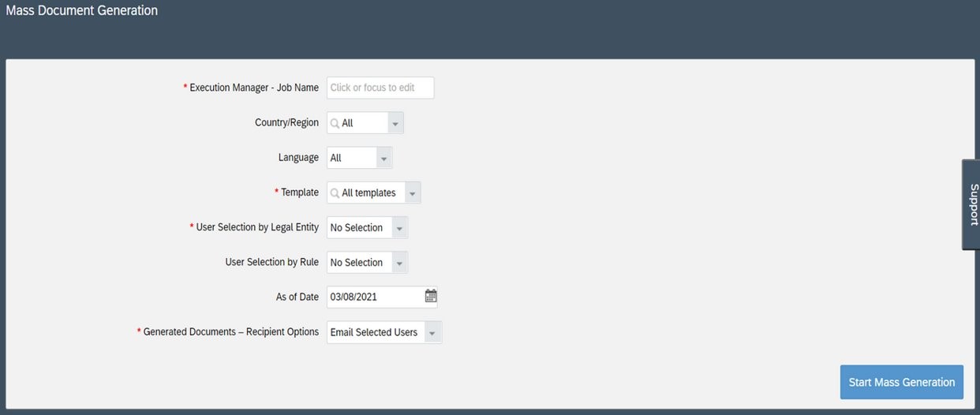
Task: Expand the Recipient Options dropdown arrow
Action: coord(432,333)
